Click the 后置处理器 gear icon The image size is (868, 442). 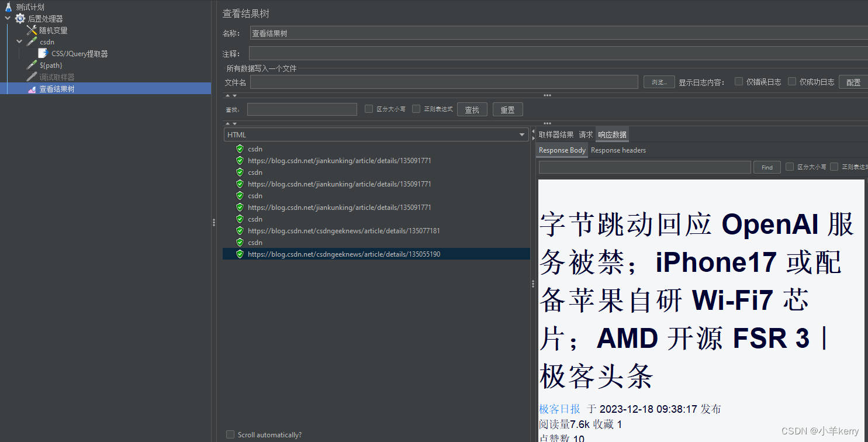click(20, 19)
